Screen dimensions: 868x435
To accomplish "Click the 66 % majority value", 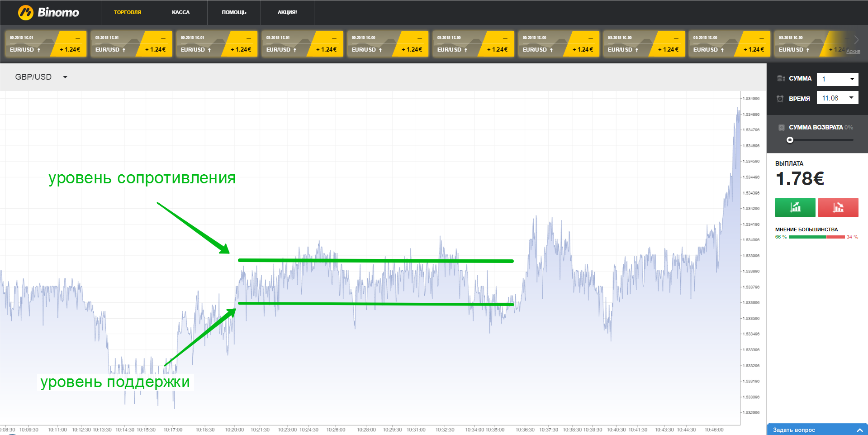I will tap(781, 237).
